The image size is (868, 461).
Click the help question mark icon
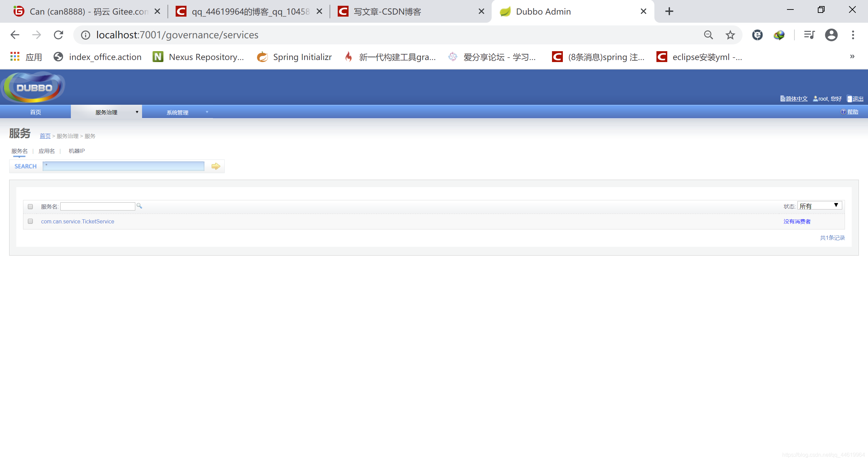click(x=843, y=112)
